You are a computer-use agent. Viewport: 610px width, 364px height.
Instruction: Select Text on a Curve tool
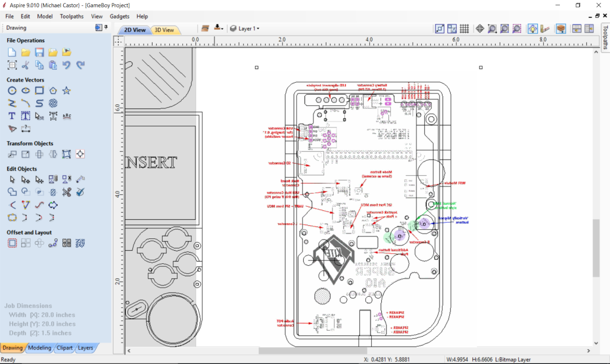pyautogui.click(x=67, y=116)
